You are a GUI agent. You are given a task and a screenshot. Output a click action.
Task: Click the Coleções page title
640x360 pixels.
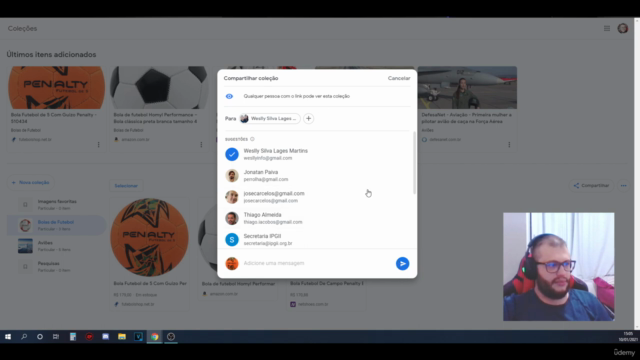(22, 29)
